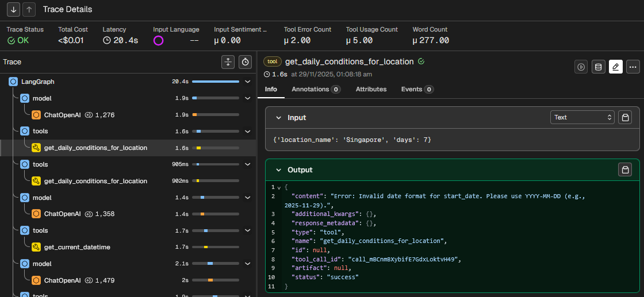Go to the next trace with the down arrow
The height and width of the screenshot is (297, 644).
coord(14,9)
